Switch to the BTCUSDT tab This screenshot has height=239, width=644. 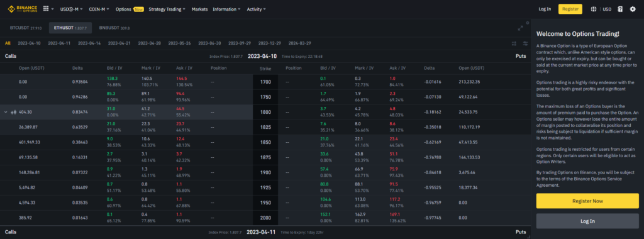(26, 28)
